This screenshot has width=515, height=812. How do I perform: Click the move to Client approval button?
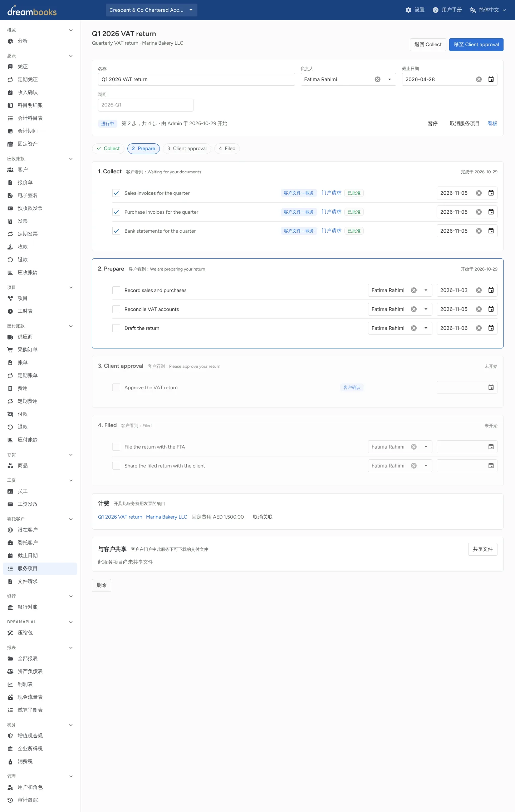click(x=476, y=45)
